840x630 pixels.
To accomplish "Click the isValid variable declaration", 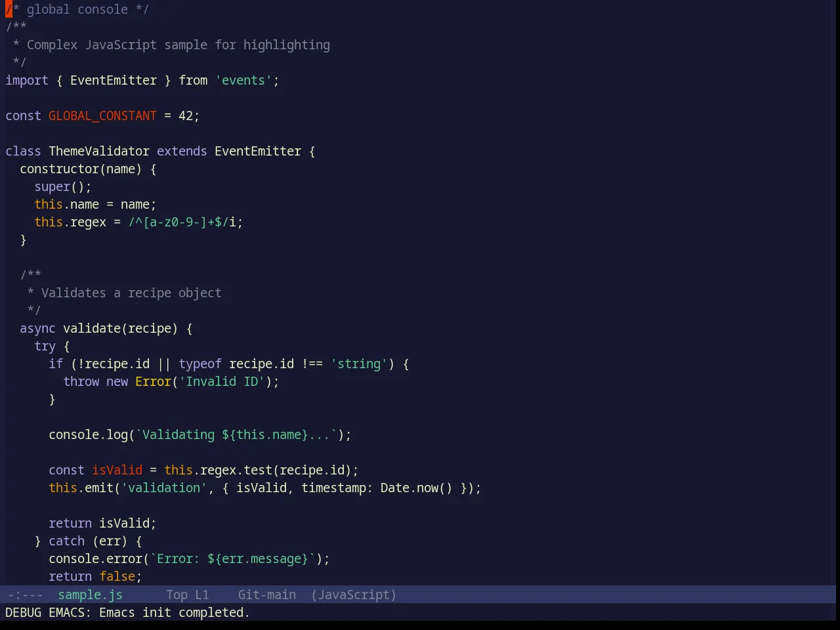I will click(x=117, y=470).
